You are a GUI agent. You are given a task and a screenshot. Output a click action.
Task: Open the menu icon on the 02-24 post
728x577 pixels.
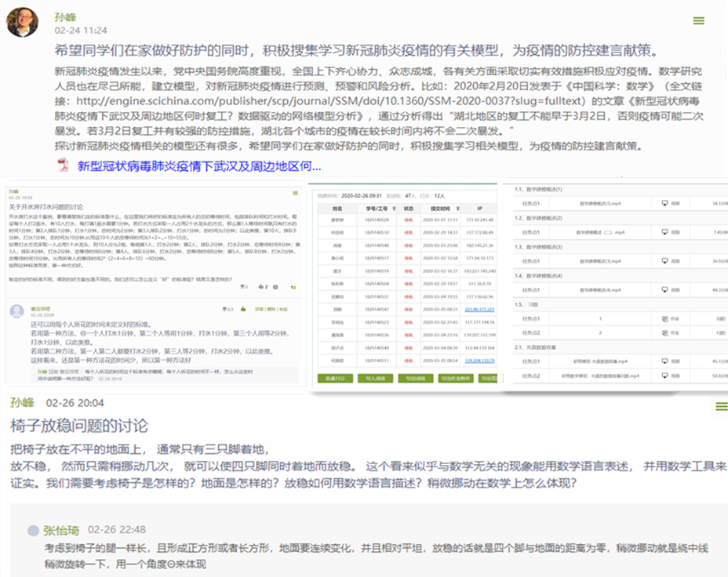698,20
